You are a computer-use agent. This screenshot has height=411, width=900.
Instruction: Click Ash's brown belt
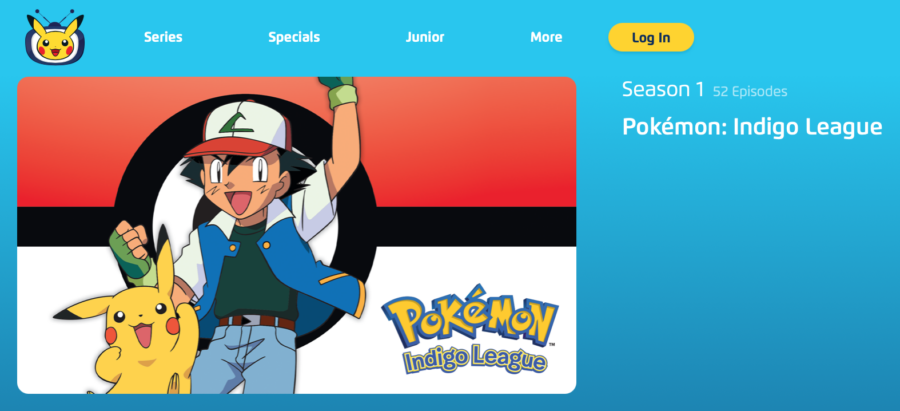[257, 322]
